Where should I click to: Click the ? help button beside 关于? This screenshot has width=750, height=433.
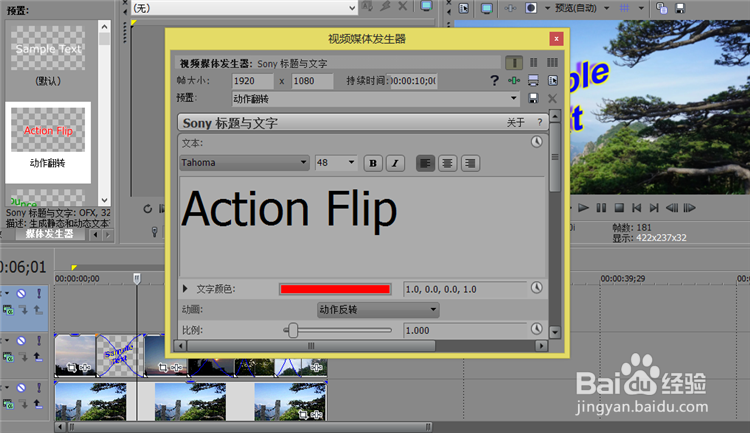[540, 122]
